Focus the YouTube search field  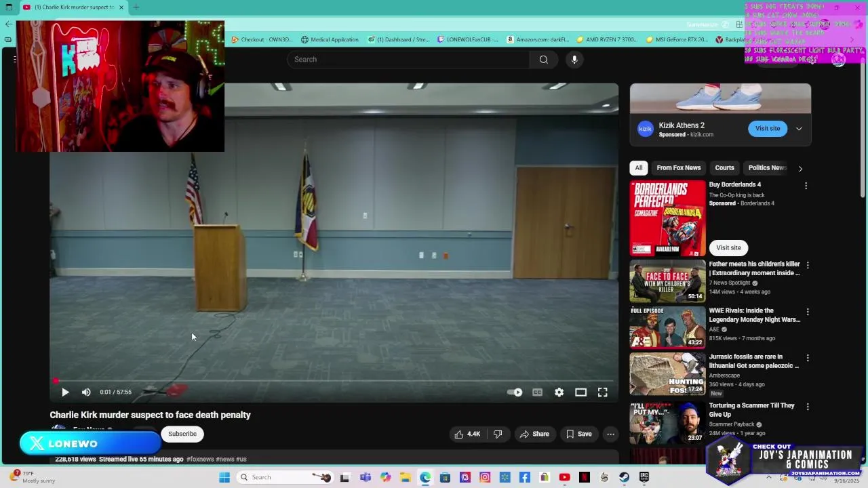(x=408, y=60)
